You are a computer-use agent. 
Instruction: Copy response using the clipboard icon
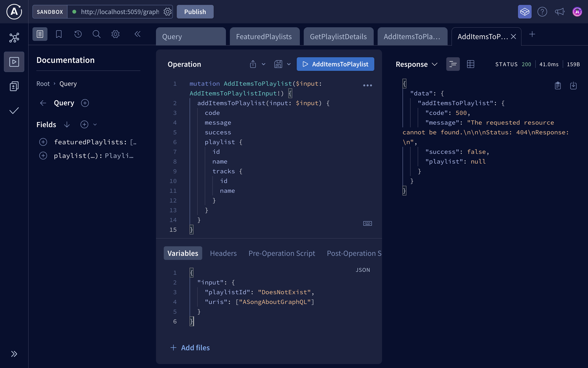click(x=558, y=86)
